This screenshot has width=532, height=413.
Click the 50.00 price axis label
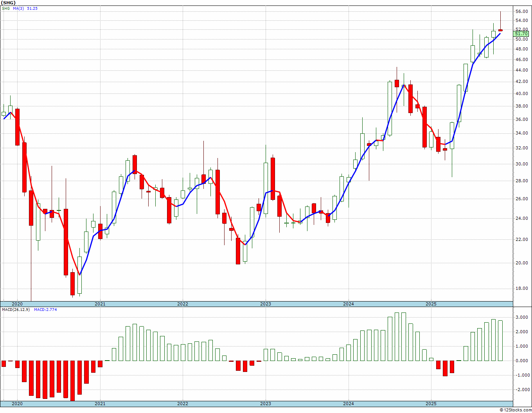pyautogui.click(x=521, y=39)
